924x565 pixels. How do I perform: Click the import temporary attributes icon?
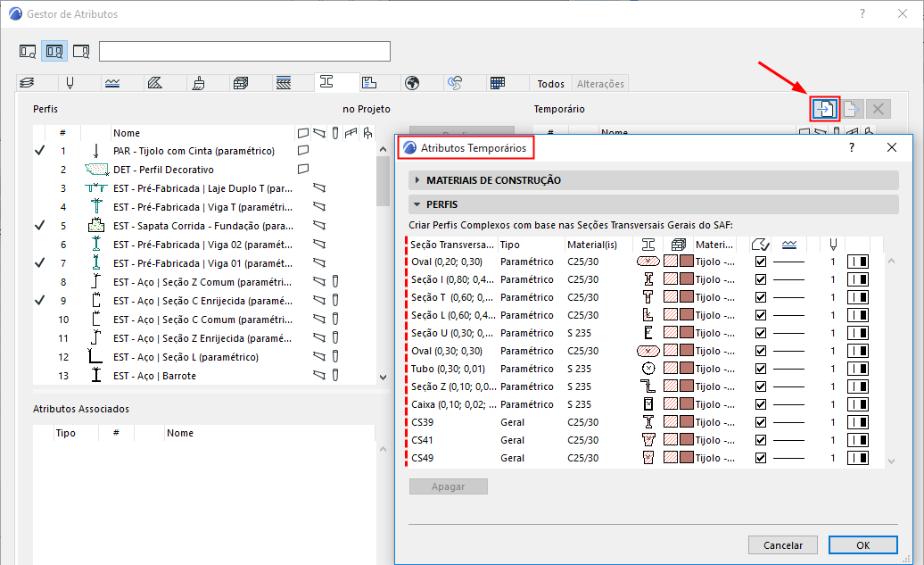(x=824, y=109)
